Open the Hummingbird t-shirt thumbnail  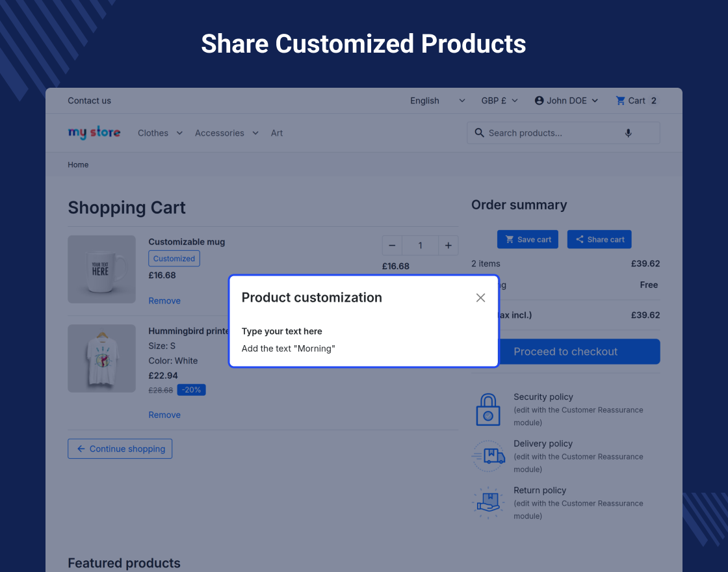(x=101, y=358)
